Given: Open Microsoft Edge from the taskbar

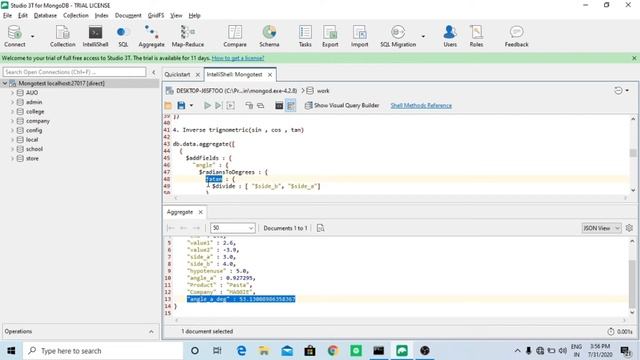Looking at the screenshot, I should (x=241, y=351).
